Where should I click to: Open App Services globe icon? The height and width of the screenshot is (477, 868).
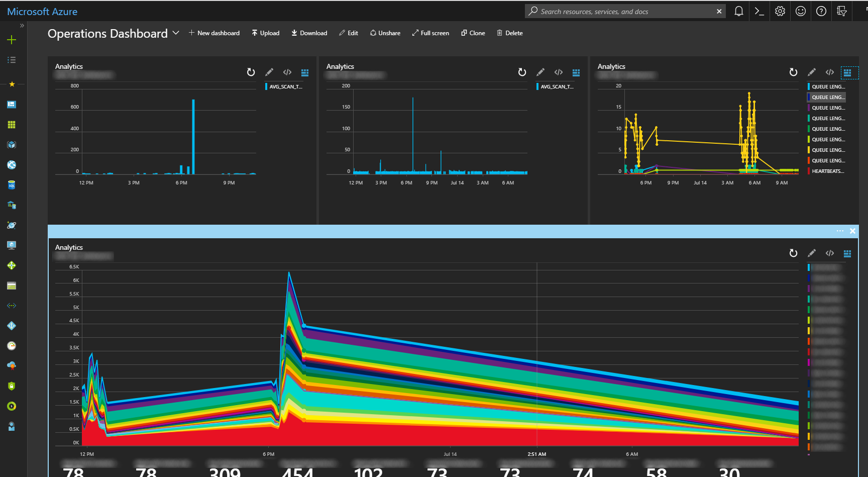click(x=12, y=165)
